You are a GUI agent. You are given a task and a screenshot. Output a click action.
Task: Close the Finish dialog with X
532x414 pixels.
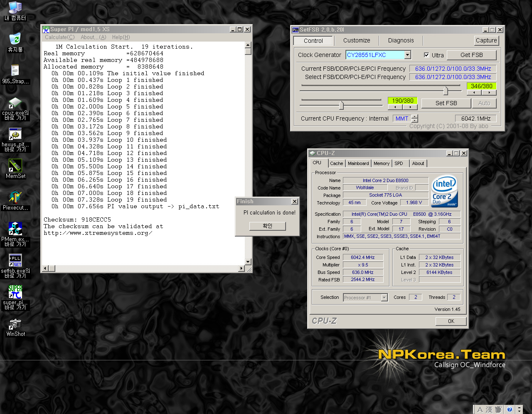tap(295, 202)
